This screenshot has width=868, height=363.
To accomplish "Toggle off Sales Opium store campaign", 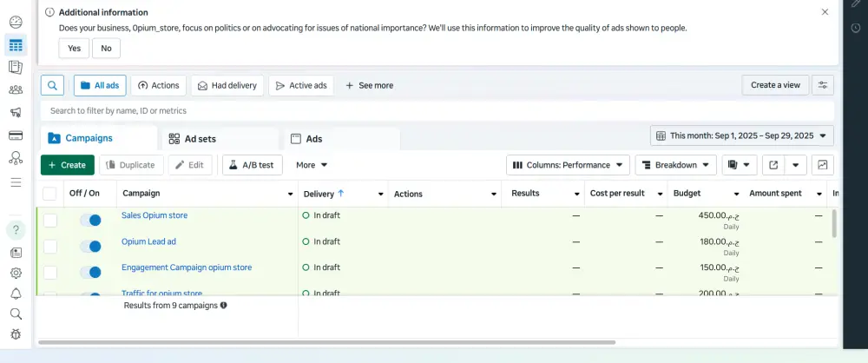I will 90,221.
